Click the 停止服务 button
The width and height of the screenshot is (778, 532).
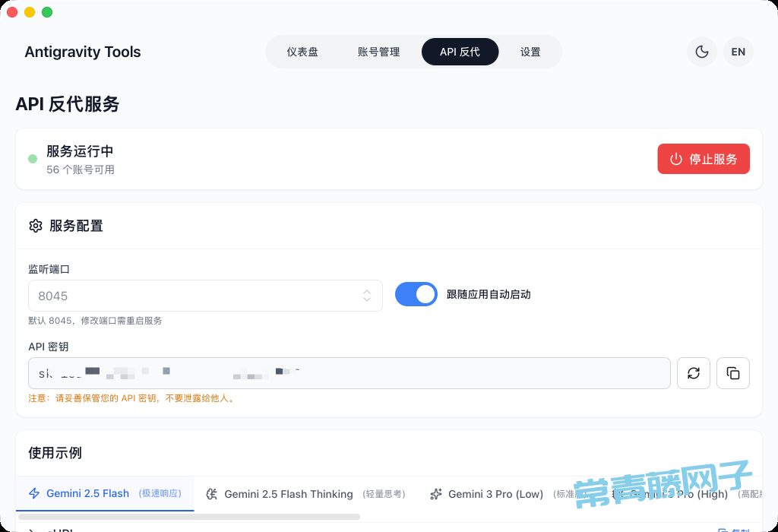pos(703,159)
